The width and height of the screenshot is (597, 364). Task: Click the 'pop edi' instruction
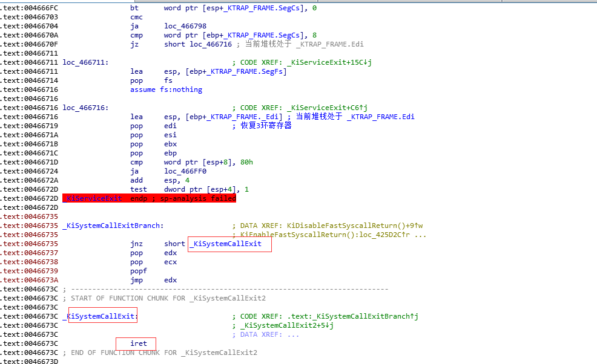153,126
